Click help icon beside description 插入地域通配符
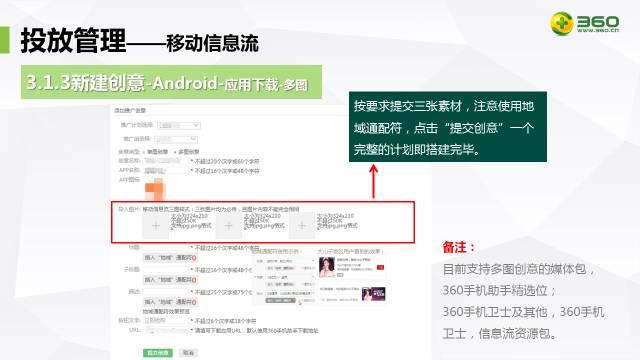This screenshot has width=640, height=360. [194, 302]
